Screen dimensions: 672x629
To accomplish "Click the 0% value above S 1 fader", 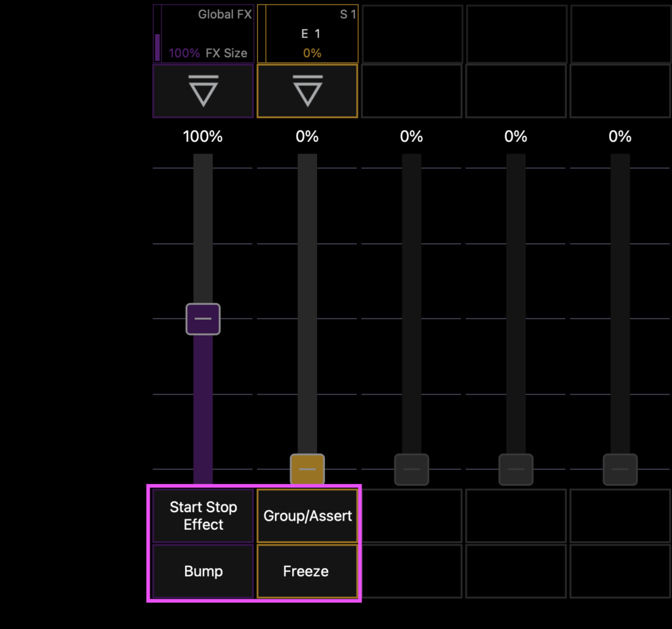I will click(x=307, y=137).
